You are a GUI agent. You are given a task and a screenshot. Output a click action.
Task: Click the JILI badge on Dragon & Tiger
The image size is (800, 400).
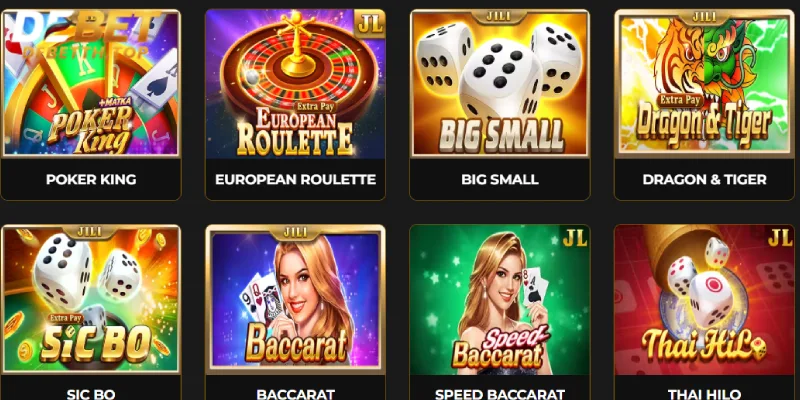(x=704, y=16)
